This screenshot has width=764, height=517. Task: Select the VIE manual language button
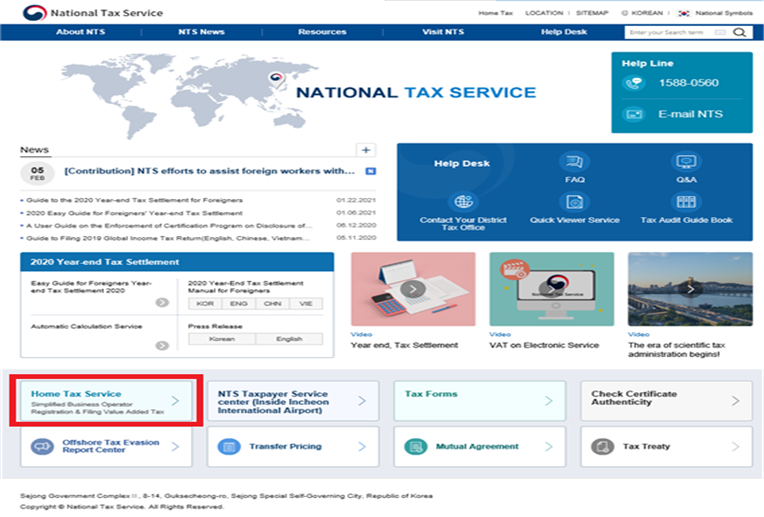point(306,304)
